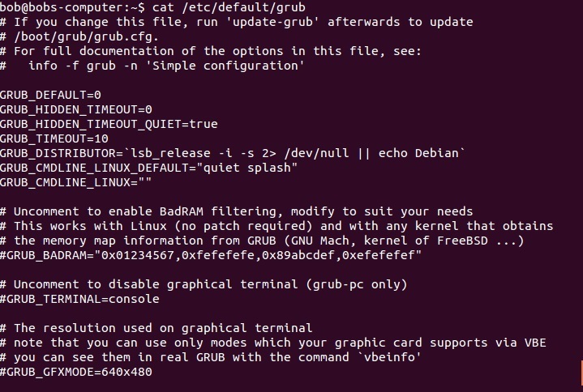Click the 'The resolution used on graphical terminal' line
The height and width of the screenshot is (392, 583).
pyautogui.click(x=156, y=328)
